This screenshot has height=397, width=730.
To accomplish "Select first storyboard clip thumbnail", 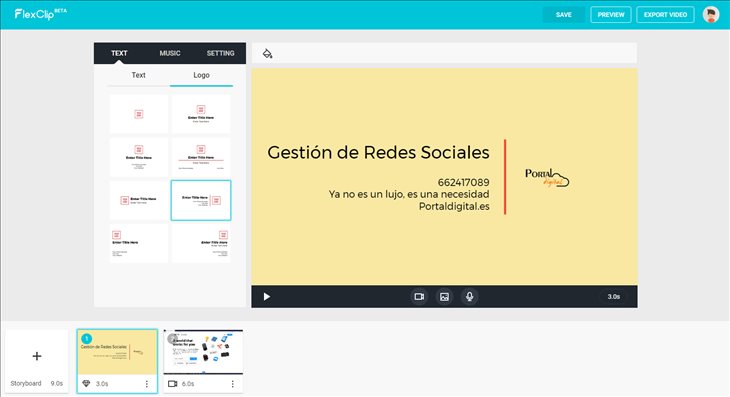I will (117, 352).
